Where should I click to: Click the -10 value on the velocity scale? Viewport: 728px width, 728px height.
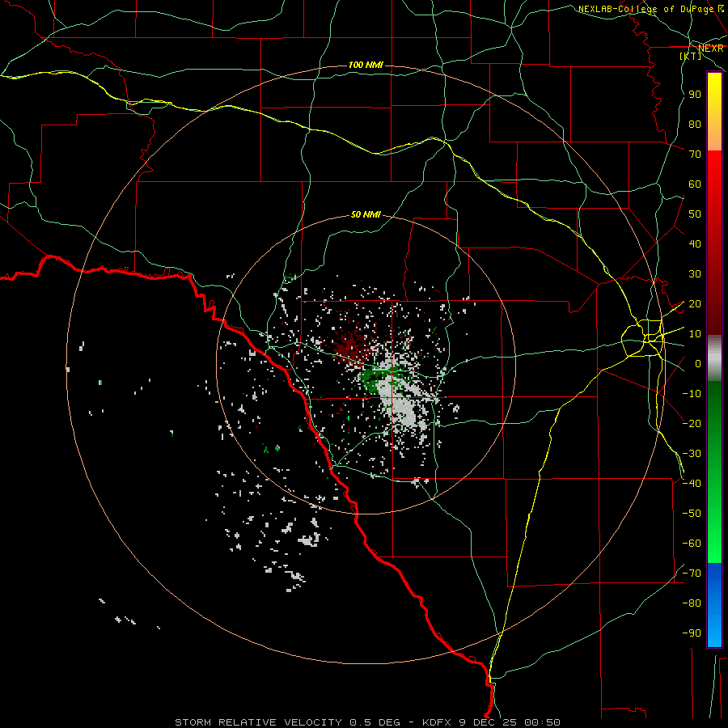pos(692,394)
